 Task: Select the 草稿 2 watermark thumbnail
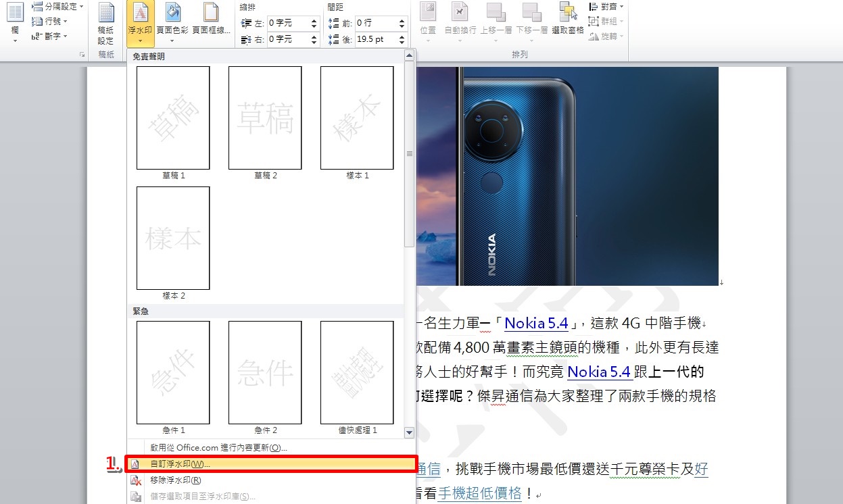[265, 118]
